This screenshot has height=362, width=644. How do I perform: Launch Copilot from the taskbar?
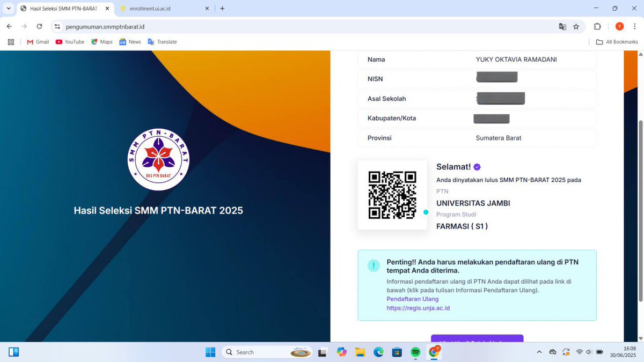(342, 352)
